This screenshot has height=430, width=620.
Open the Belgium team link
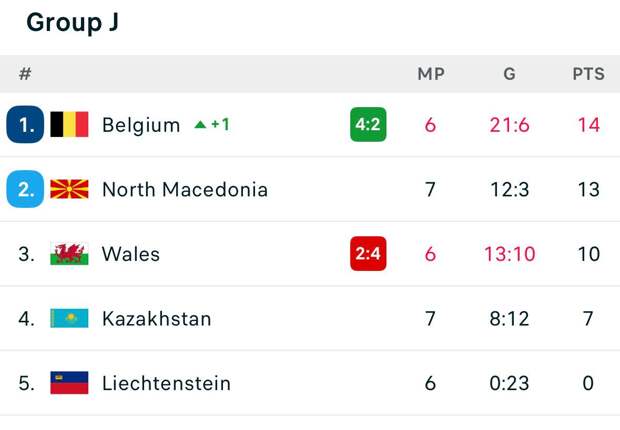tap(141, 125)
